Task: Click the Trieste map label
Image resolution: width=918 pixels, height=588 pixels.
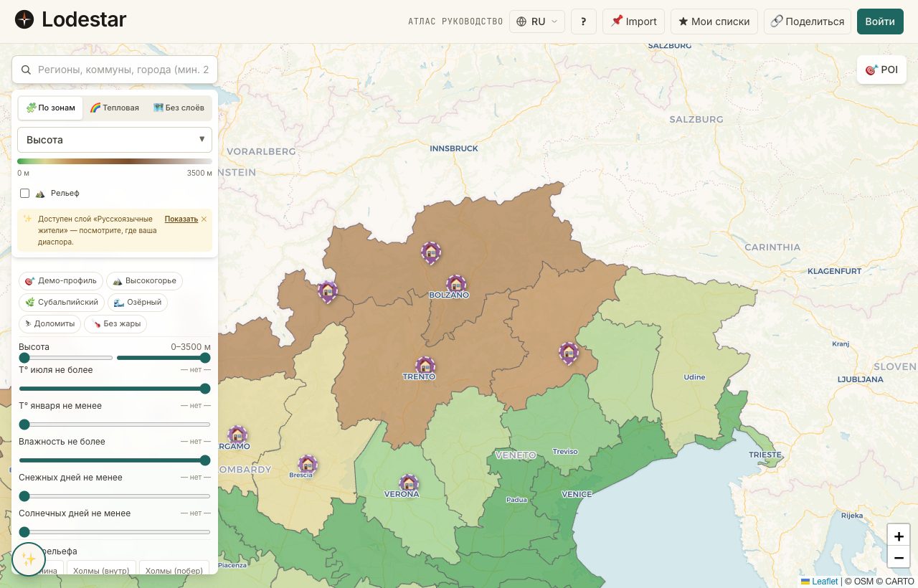Action: click(765, 455)
